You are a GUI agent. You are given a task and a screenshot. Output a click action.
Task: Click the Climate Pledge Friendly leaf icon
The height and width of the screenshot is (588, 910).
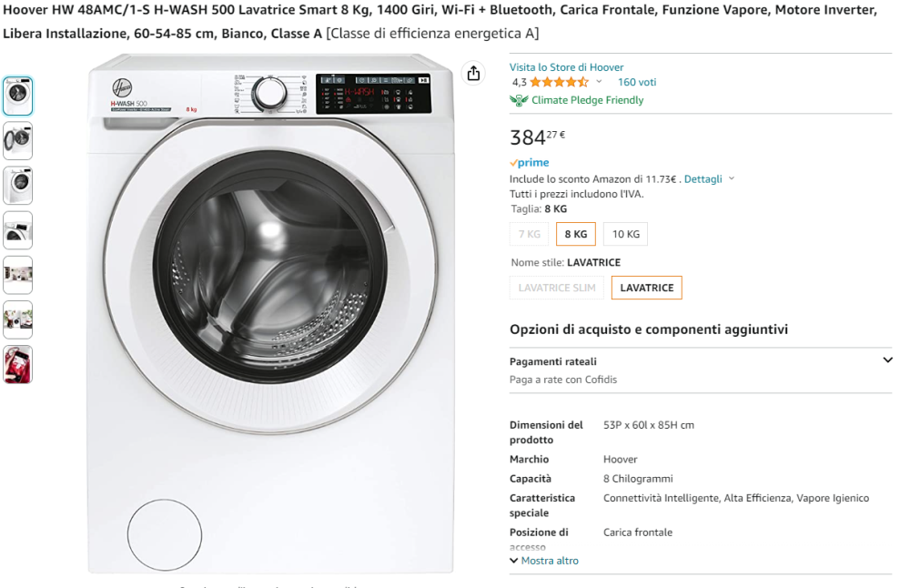pos(519,100)
